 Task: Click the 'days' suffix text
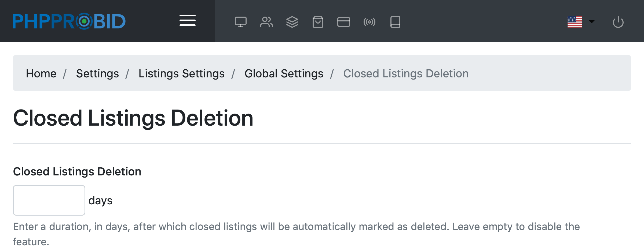click(x=100, y=200)
